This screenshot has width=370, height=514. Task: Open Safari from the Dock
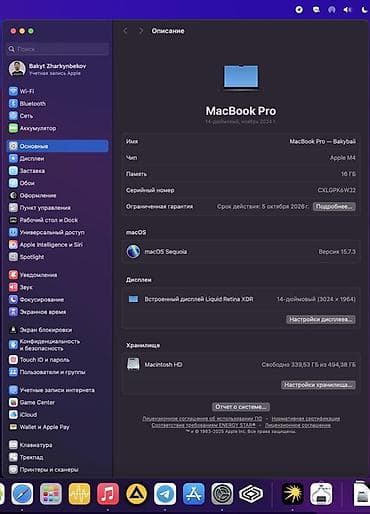[x=22, y=494]
